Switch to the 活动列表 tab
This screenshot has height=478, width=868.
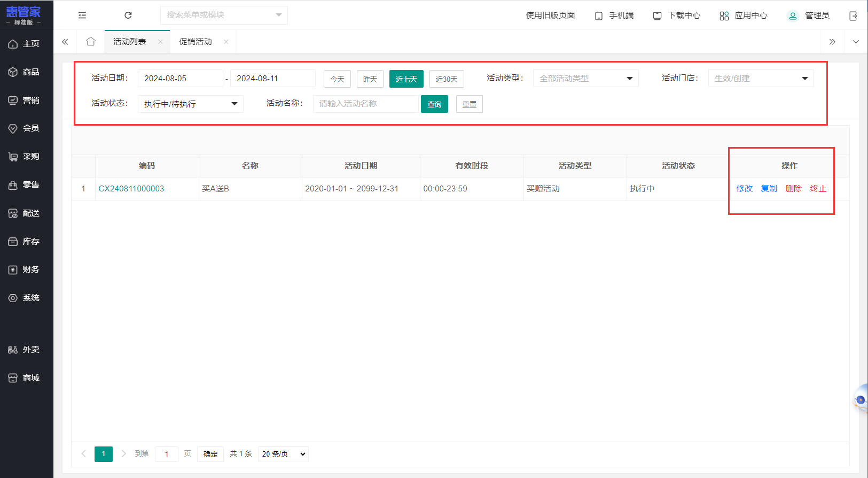(130, 42)
